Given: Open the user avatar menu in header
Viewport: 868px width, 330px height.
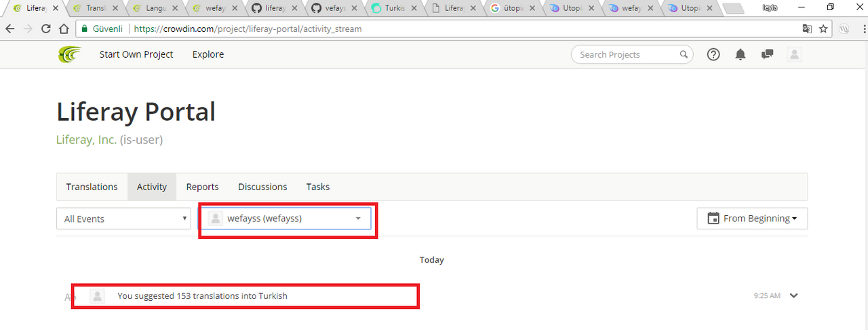Looking at the screenshot, I should [x=795, y=54].
